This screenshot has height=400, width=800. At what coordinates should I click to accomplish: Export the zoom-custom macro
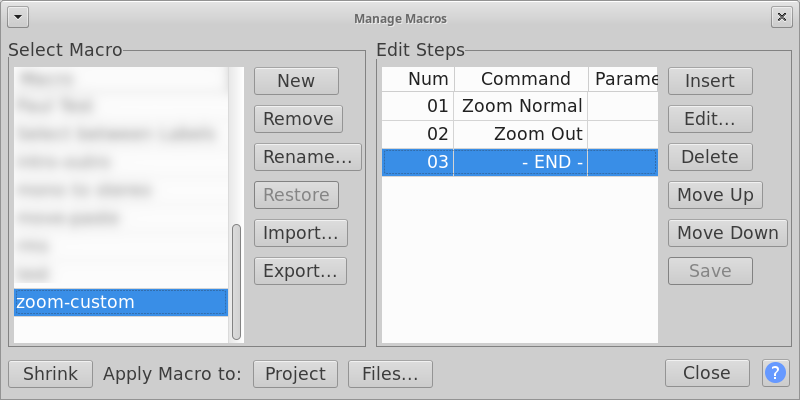pos(301,271)
